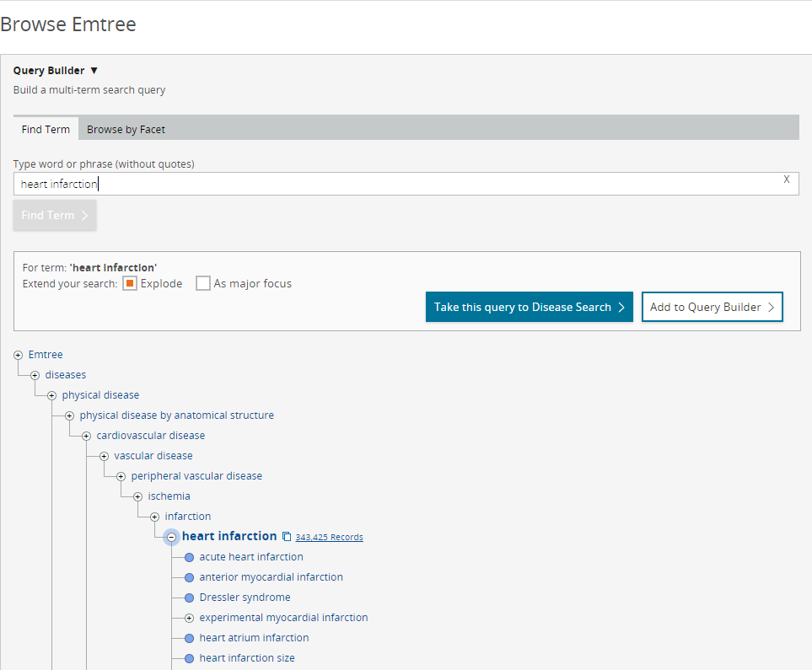Click into the term search input field
The width and height of the screenshot is (812, 670).
[x=396, y=184]
